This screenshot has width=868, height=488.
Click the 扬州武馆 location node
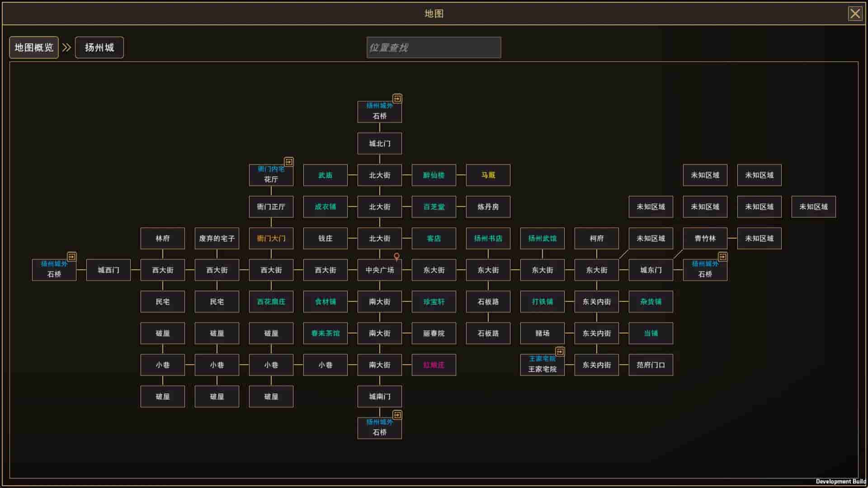pyautogui.click(x=542, y=239)
